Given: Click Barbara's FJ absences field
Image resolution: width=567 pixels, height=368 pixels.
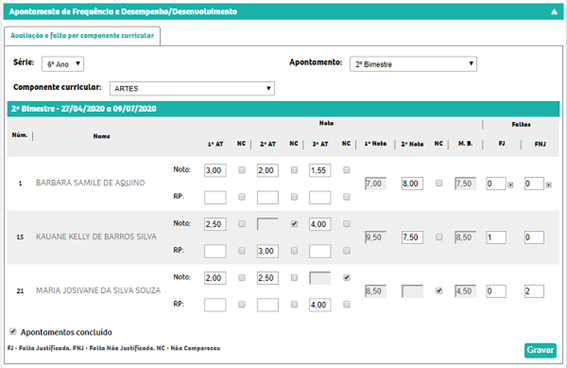Looking at the screenshot, I should [496, 183].
